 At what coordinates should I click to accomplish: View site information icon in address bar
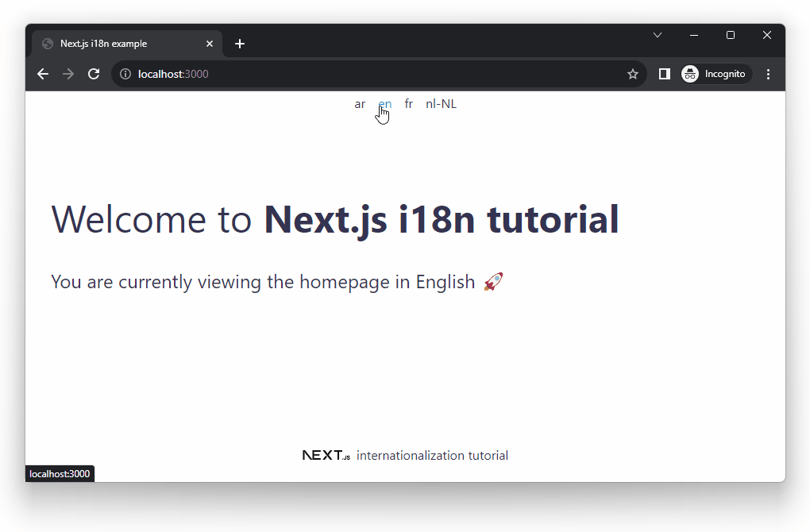(125, 74)
